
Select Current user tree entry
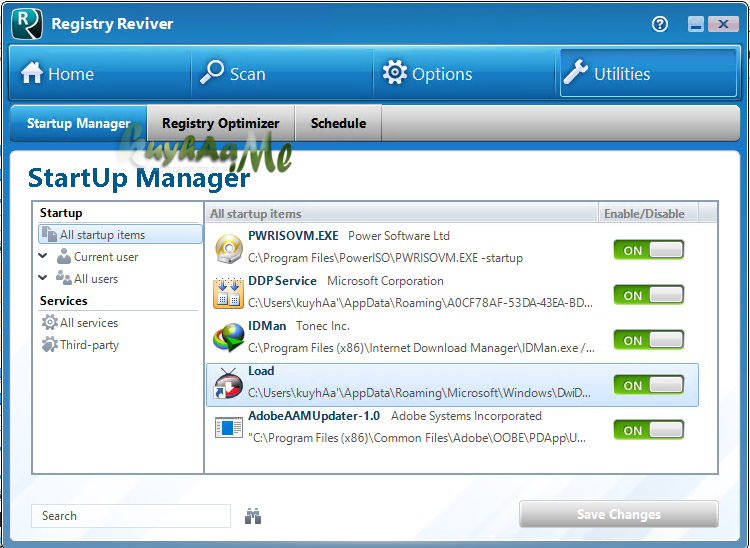(106, 257)
